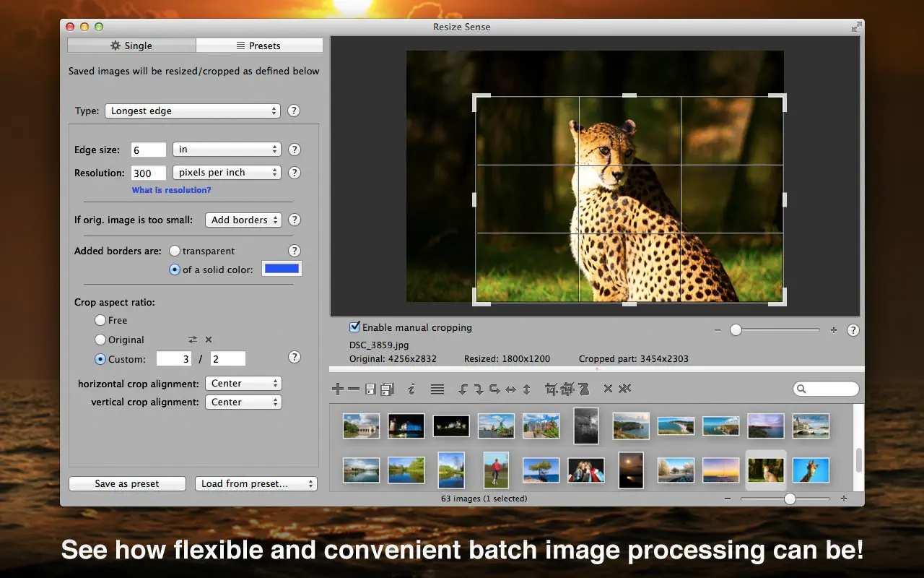Open image info with the italic i icon

[x=411, y=389]
